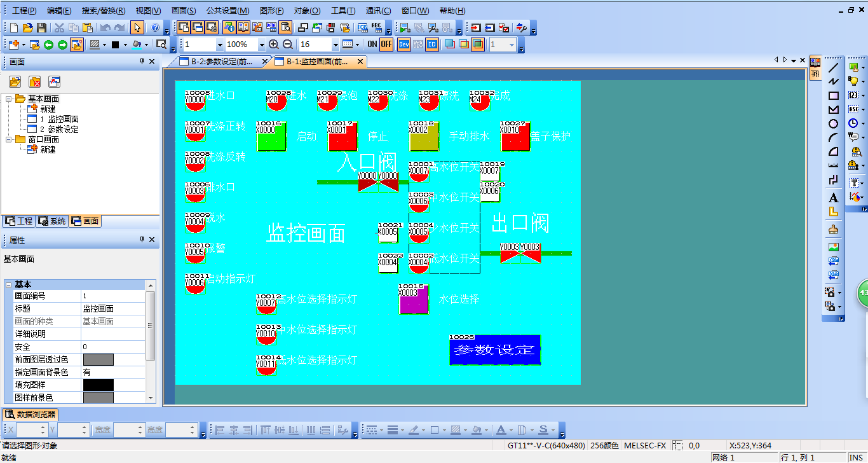Select the Polygon drawing tool
The height and width of the screenshot is (463, 868).
(x=834, y=110)
